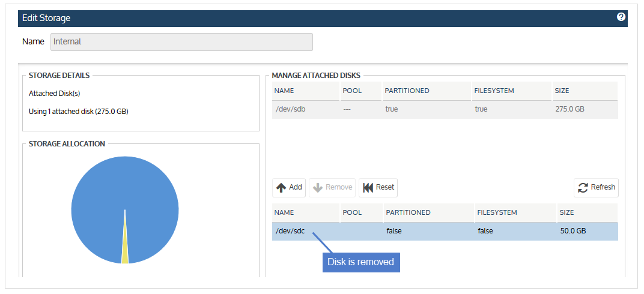Click the Edit Storage title text
644x294 pixels.
[x=46, y=19]
